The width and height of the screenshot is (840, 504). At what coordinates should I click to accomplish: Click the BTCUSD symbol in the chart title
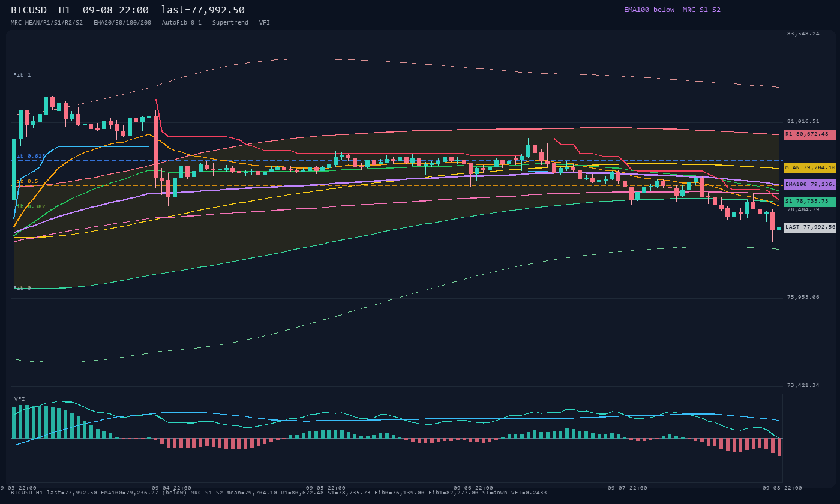pos(29,10)
